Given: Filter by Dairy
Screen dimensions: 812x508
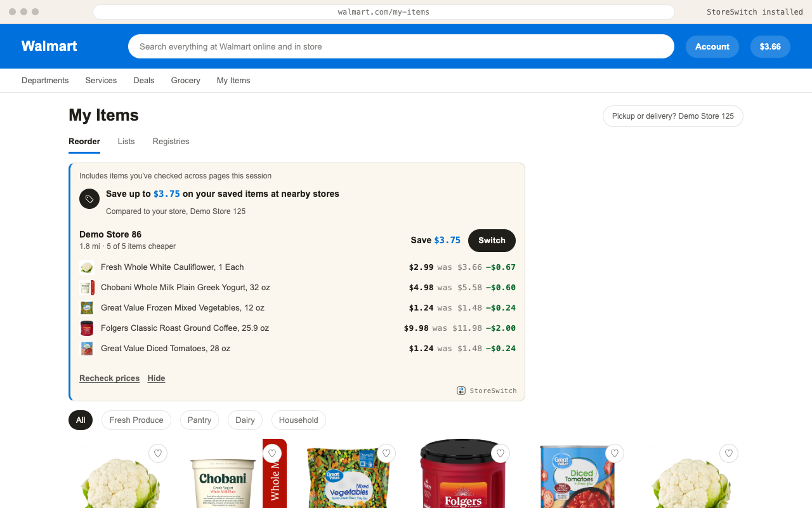Looking at the screenshot, I should click(x=245, y=420).
